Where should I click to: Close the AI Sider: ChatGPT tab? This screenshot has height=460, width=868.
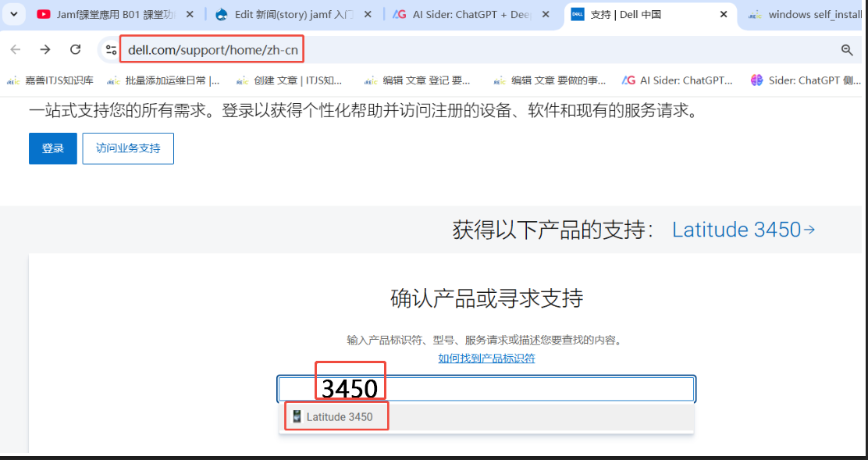pyautogui.click(x=547, y=15)
